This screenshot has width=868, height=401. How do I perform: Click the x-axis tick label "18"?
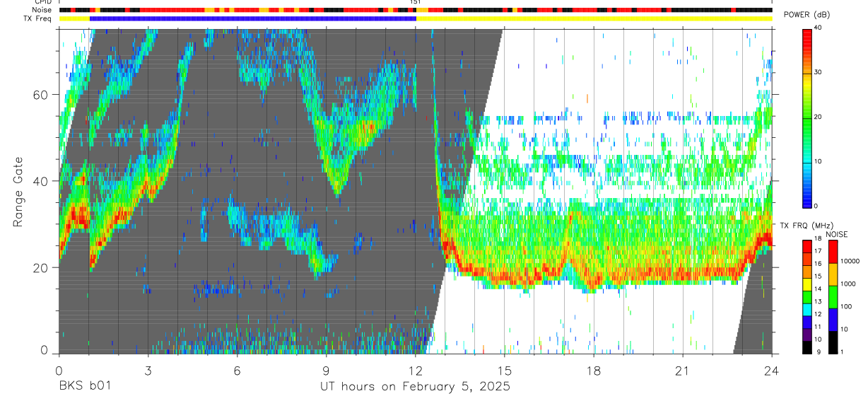pyautogui.click(x=594, y=370)
